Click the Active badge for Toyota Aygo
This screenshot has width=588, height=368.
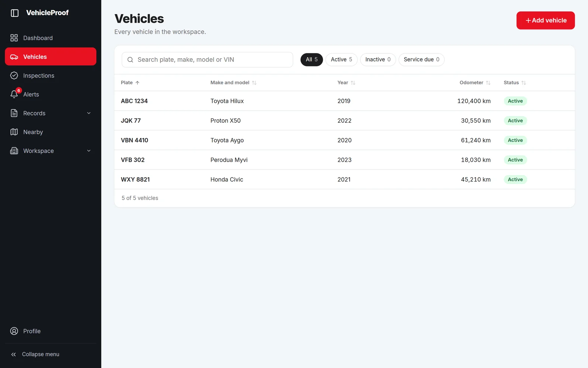[x=515, y=140]
